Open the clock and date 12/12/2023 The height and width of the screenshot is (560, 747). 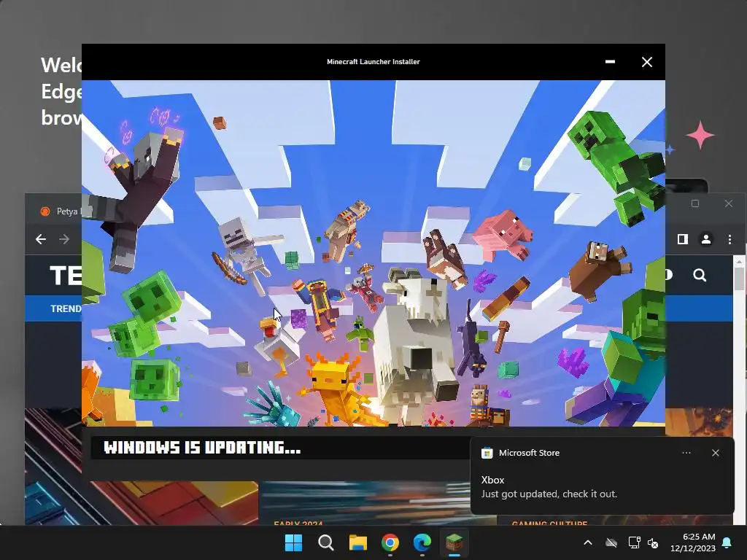[x=693, y=542]
